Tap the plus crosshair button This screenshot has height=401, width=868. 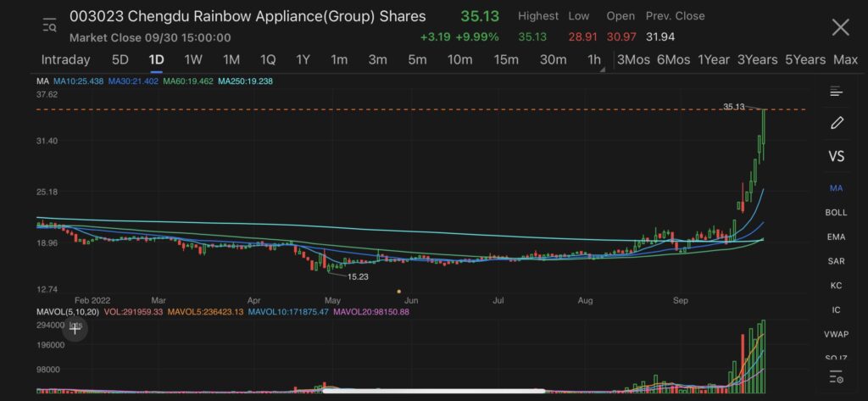(x=75, y=330)
